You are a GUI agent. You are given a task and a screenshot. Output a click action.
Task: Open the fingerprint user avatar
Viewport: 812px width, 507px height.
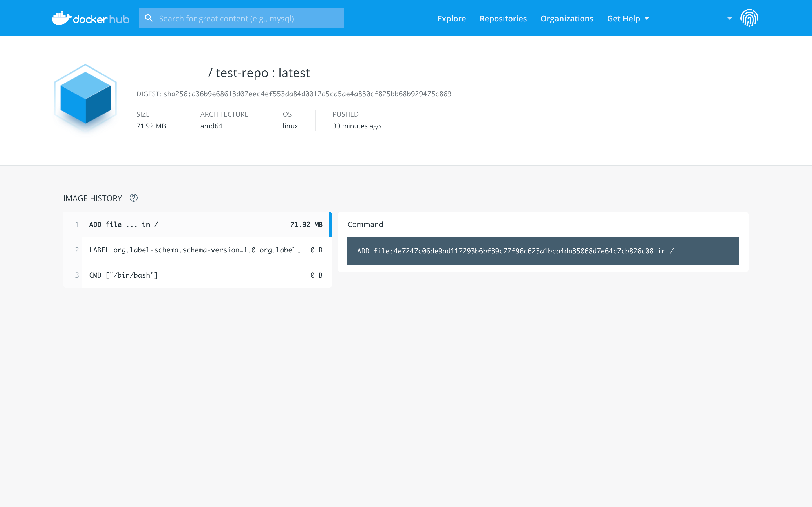coord(749,18)
